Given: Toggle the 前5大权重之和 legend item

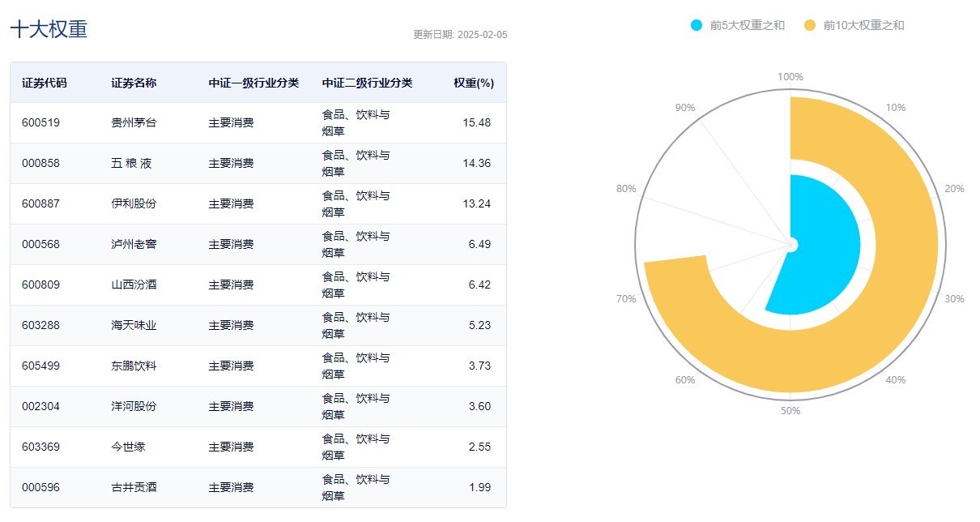Looking at the screenshot, I should 737,25.
